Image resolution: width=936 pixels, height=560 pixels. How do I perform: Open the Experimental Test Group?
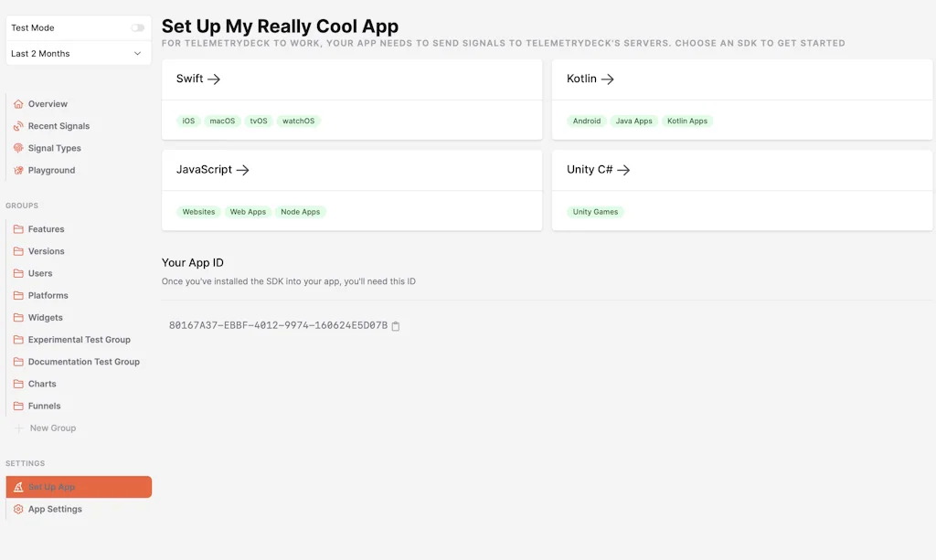pyautogui.click(x=79, y=339)
